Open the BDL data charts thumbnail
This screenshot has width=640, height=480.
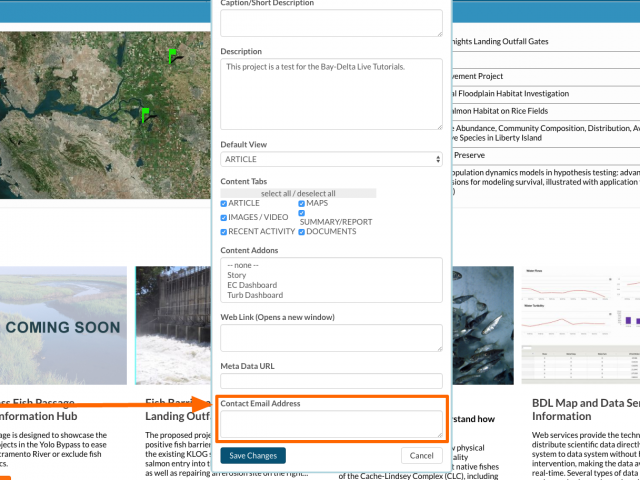580,325
